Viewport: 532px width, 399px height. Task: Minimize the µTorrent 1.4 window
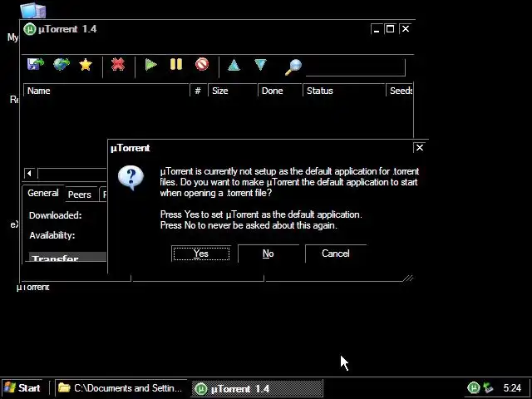pos(377,29)
